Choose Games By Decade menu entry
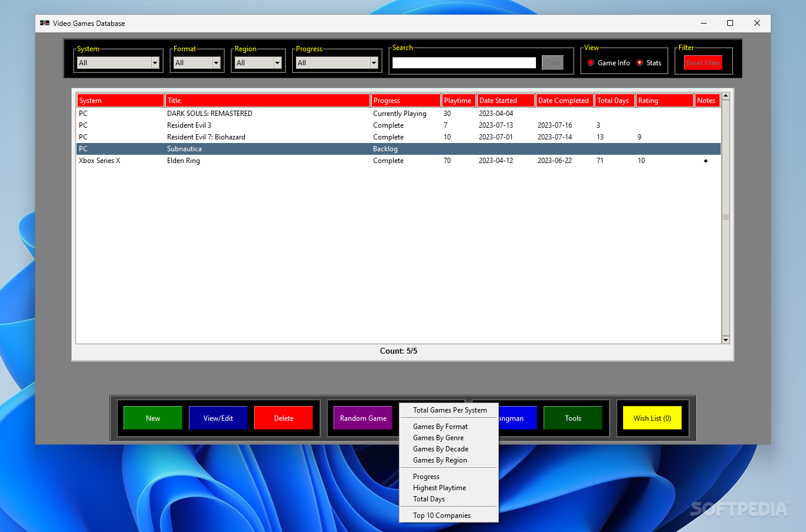This screenshot has width=806, height=532. pos(441,449)
